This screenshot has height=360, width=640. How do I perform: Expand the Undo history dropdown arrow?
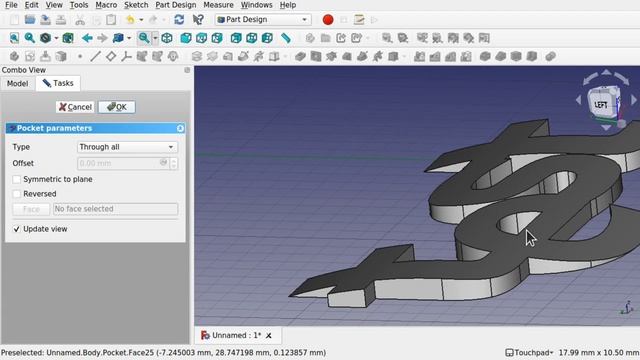(141, 20)
